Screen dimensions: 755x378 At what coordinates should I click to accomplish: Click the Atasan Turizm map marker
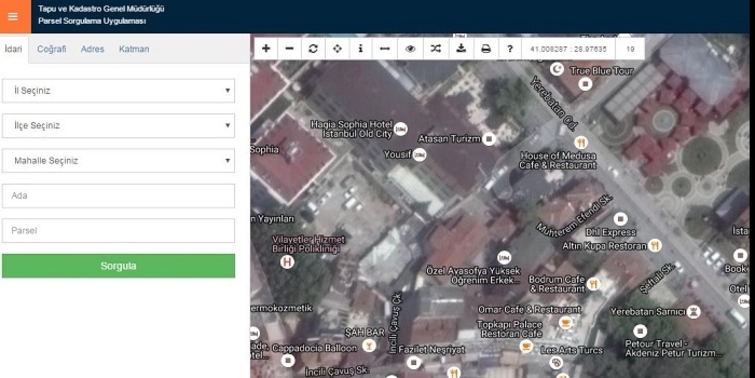point(489,139)
